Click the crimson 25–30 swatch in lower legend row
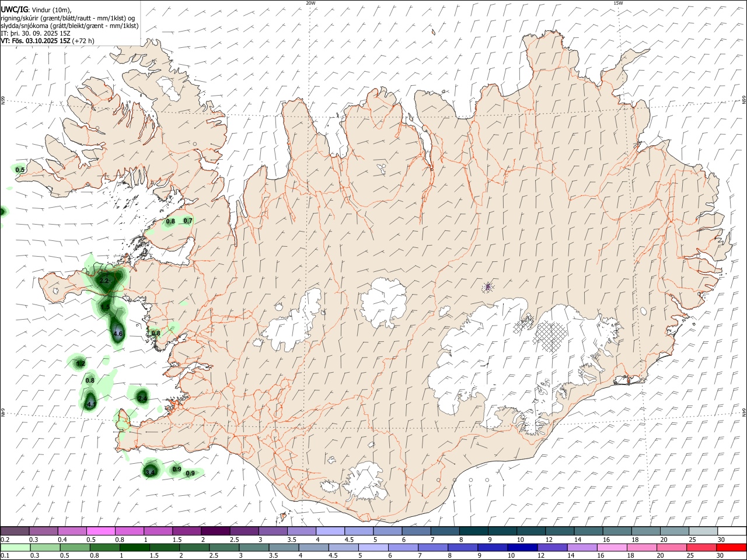Viewport: 747px width, 560px height. (x=702, y=547)
